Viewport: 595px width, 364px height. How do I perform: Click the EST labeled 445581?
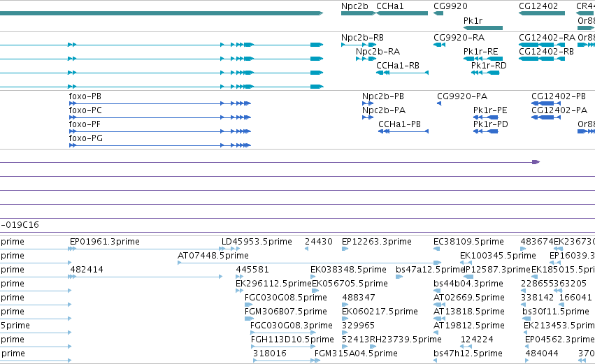[x=252, y=270]
